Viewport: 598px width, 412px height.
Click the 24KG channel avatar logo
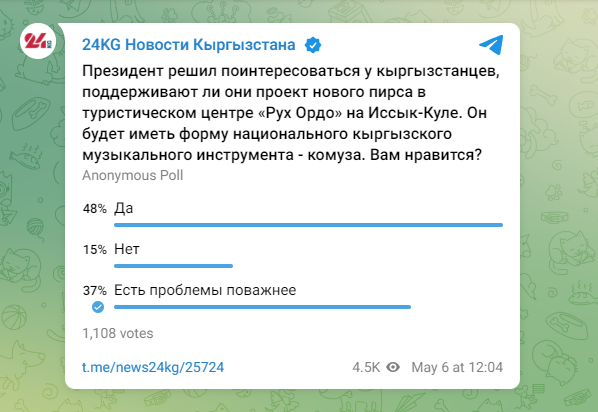[38, 41]
